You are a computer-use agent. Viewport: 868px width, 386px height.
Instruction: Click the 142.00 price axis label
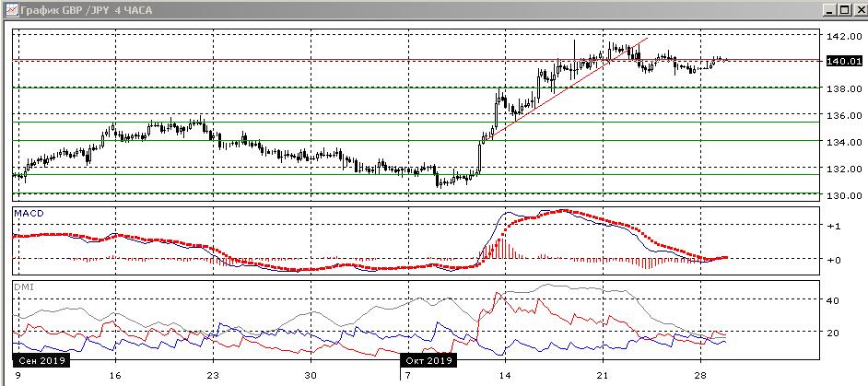tap(843, 36)
